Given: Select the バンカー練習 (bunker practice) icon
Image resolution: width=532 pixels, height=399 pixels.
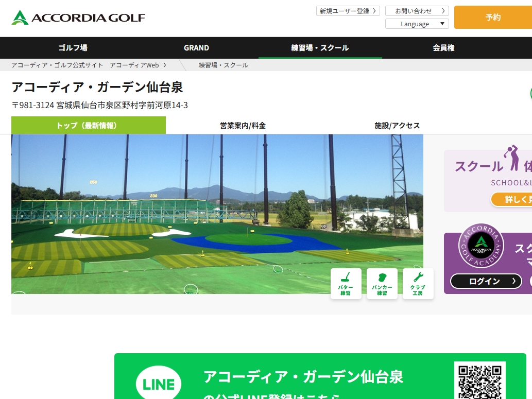Looking at the screenshot, I should pos(382,283).
